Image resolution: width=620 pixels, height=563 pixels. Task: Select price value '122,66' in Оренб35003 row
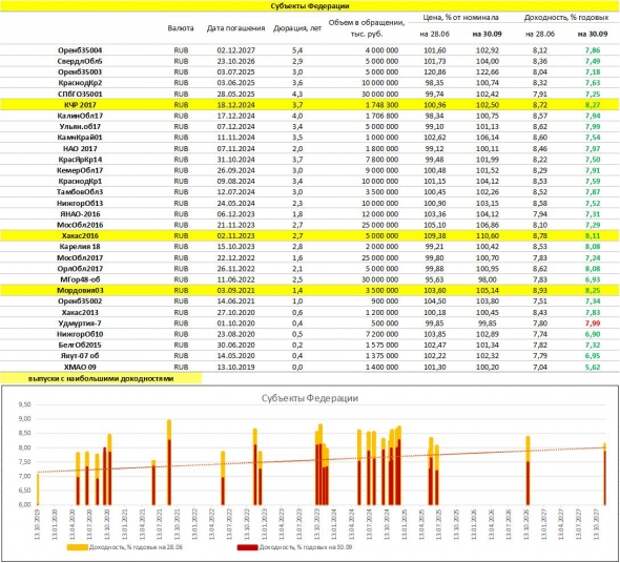[x=487, y=72]
